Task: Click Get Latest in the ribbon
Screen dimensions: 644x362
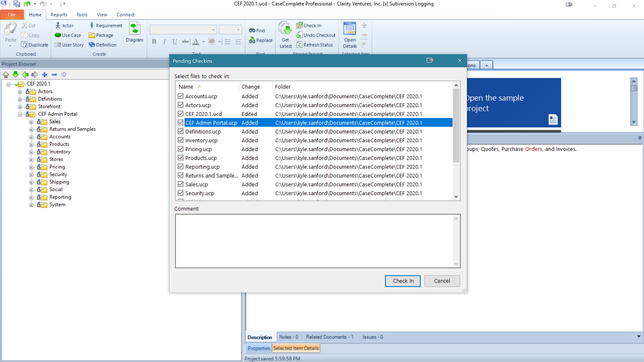Action: click(286, 35)
